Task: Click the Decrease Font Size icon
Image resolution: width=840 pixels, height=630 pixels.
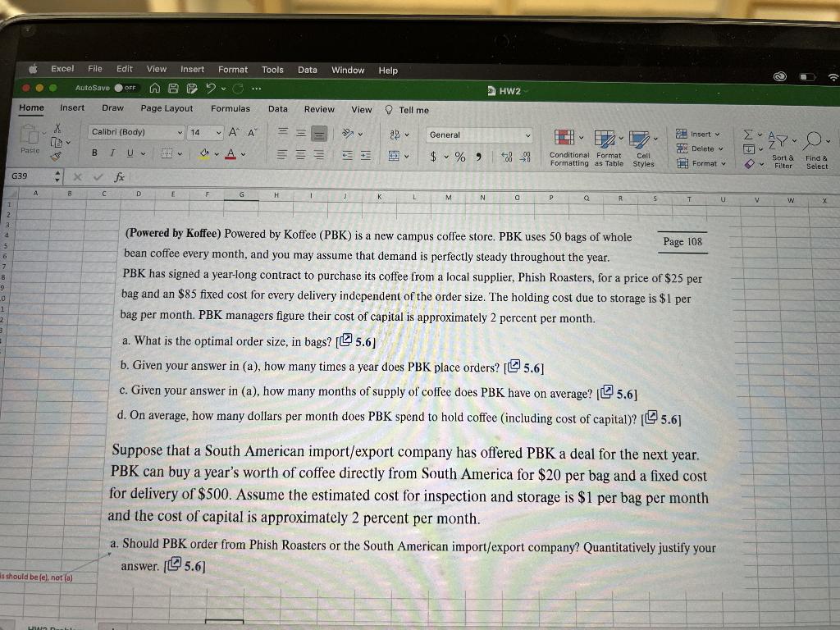Action: (252, 132)
